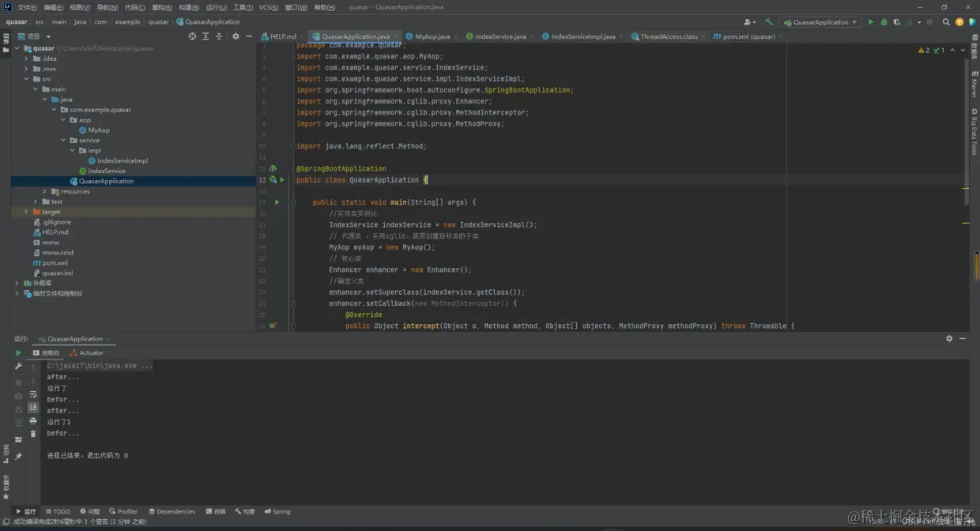The height and width of the screenshot is (531, 980).
Task: Collapse all nodes in the Project panel
Action: coord(219,36)
